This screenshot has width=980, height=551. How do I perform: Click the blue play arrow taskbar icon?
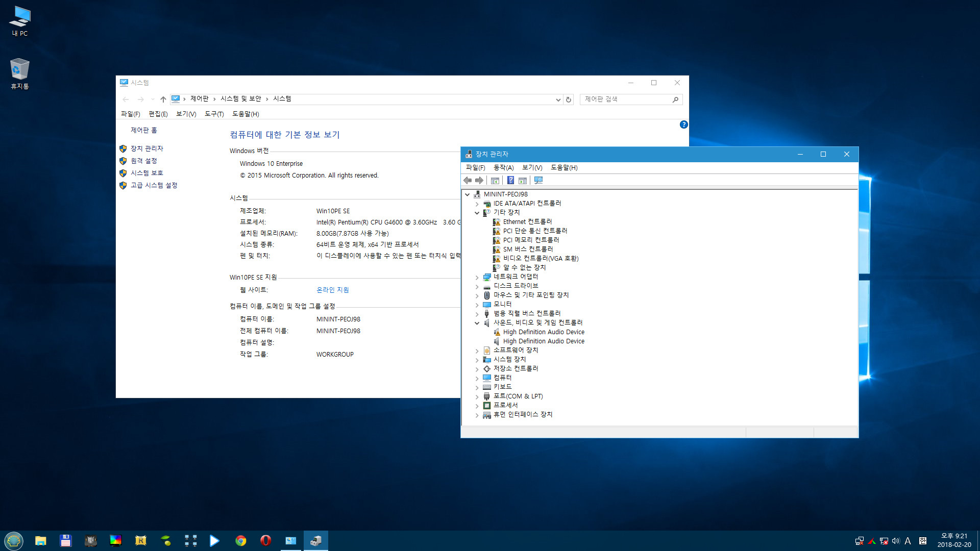click(x=215, y=541)
